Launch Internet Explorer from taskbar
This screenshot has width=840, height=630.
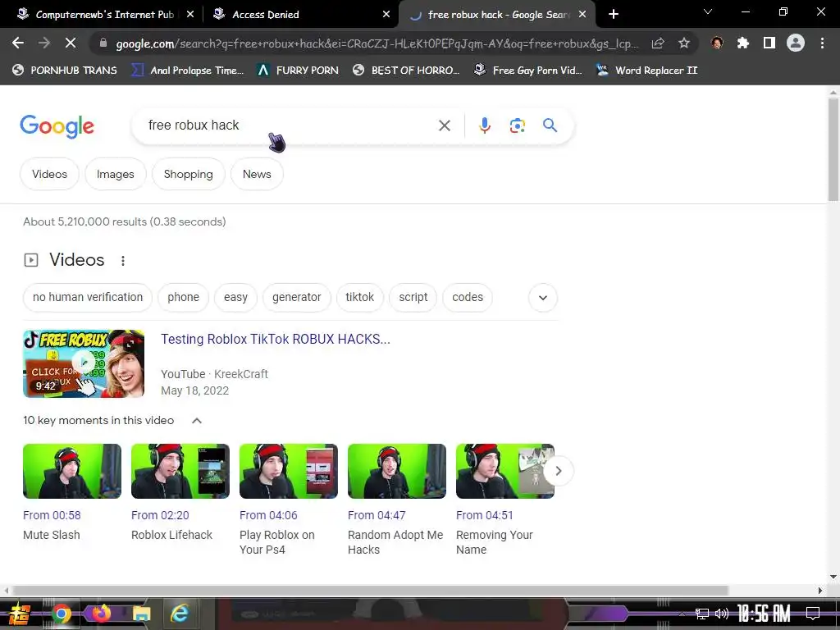pyautogui.click(x=180, y=614)
